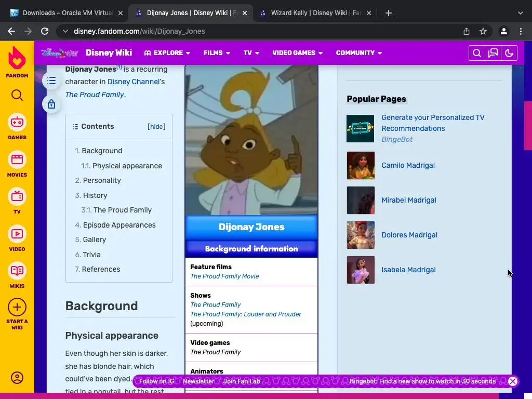This screenshot has width=532, height=399.
Task: Click the browser share icon
Action: click(467, 31)
